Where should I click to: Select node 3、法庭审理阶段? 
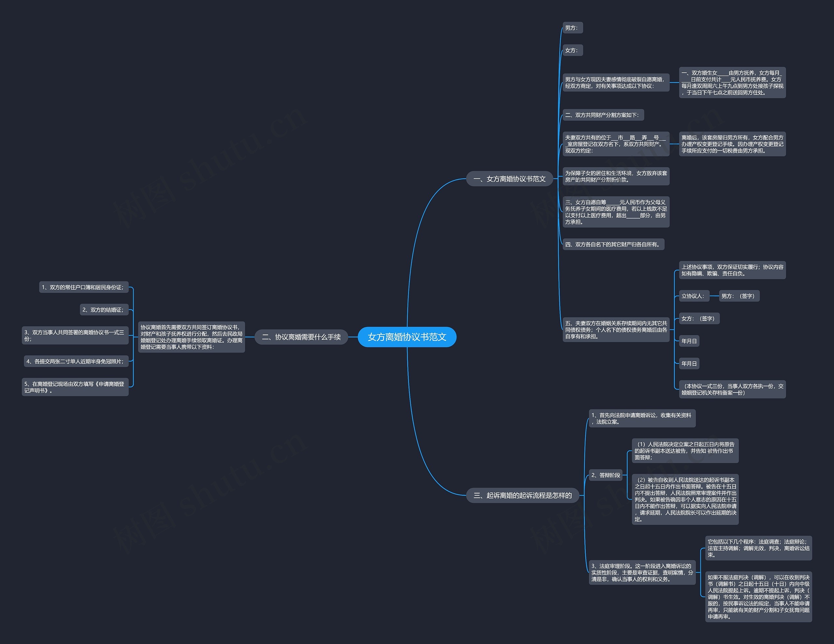642,572
